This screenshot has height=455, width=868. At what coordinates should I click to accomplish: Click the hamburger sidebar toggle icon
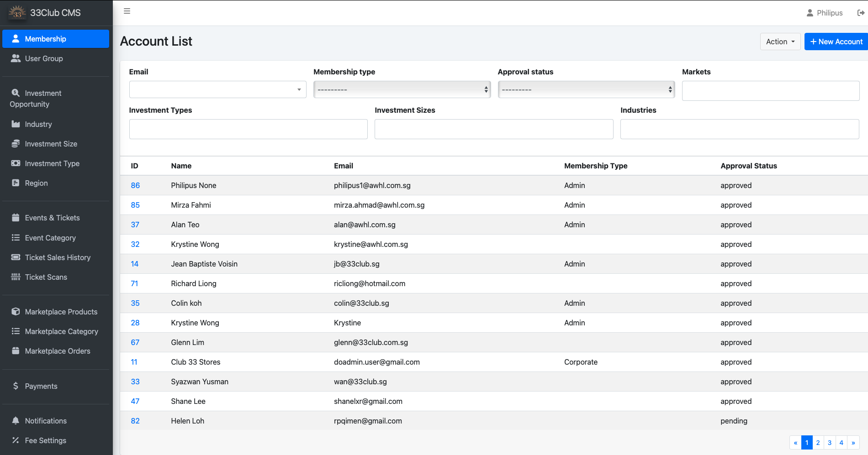127,11
